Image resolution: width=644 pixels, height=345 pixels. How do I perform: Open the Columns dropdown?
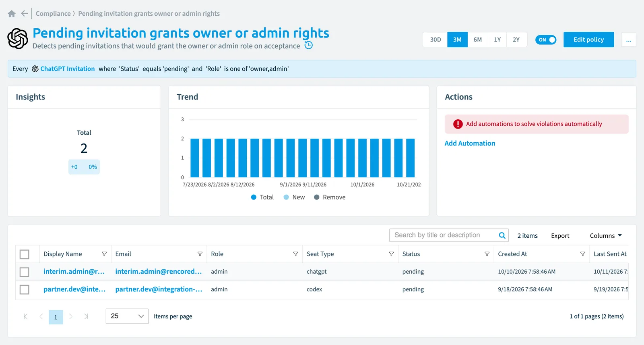click(606, 236)
